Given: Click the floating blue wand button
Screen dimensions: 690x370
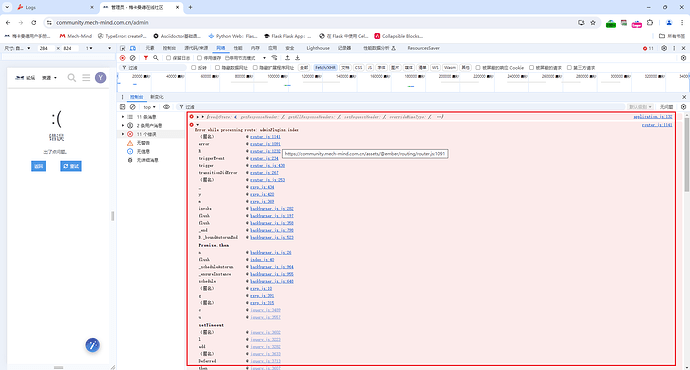Looking at the screenshot, I should coord(92,345).
